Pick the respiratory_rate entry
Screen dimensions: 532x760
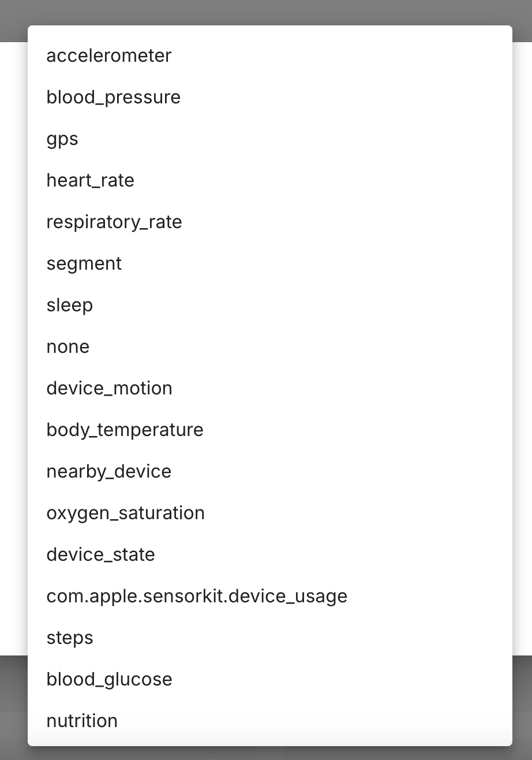114,222
